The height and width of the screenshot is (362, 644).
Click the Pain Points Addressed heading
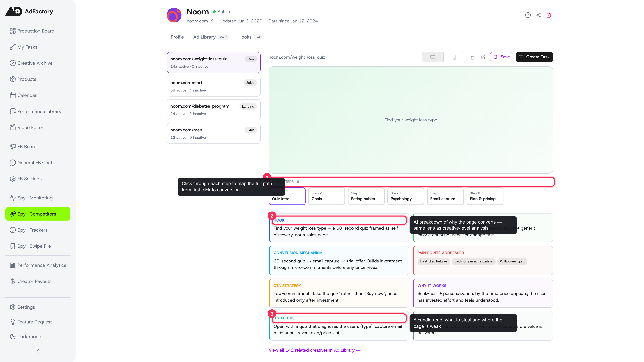click(441, 253)
